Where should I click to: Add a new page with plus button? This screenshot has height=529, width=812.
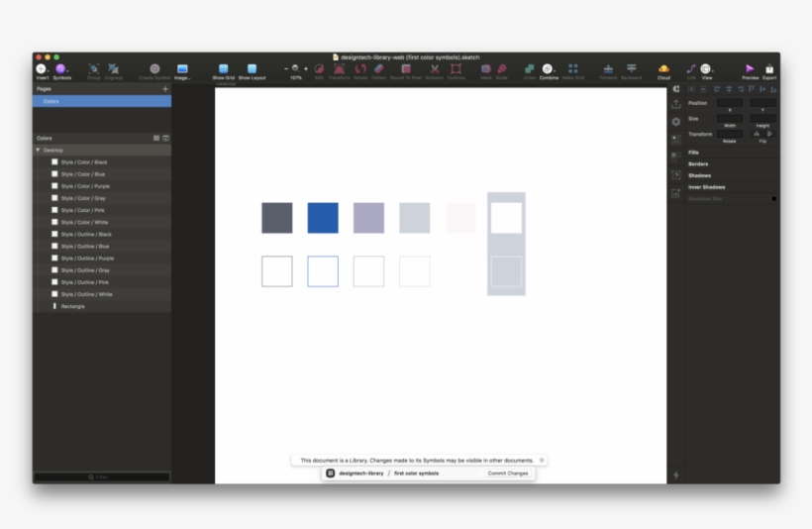(165, 89)
